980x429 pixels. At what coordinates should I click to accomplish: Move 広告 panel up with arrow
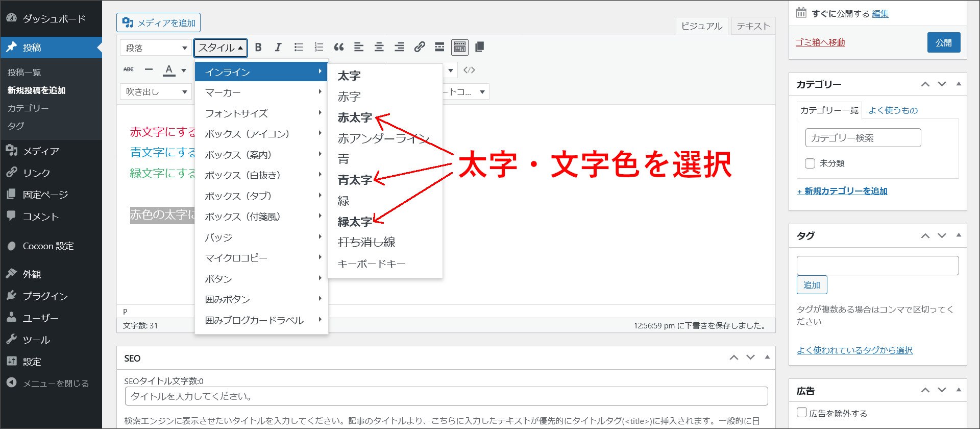pyautogui.click(x=925, y=390)
